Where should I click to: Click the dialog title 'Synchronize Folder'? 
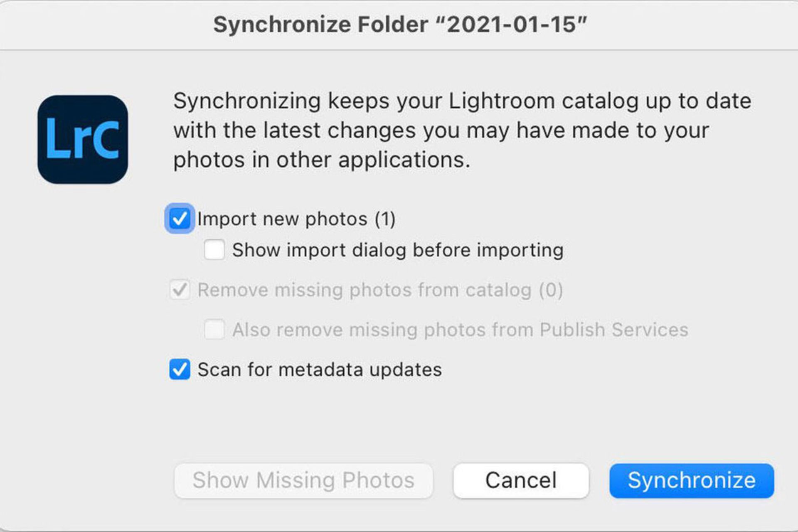(320, 25)
